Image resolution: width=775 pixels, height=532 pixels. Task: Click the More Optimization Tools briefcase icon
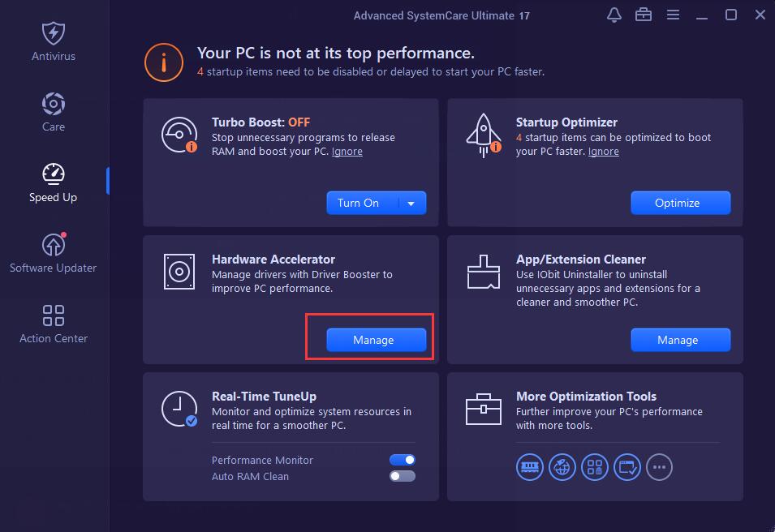point(484,409)
